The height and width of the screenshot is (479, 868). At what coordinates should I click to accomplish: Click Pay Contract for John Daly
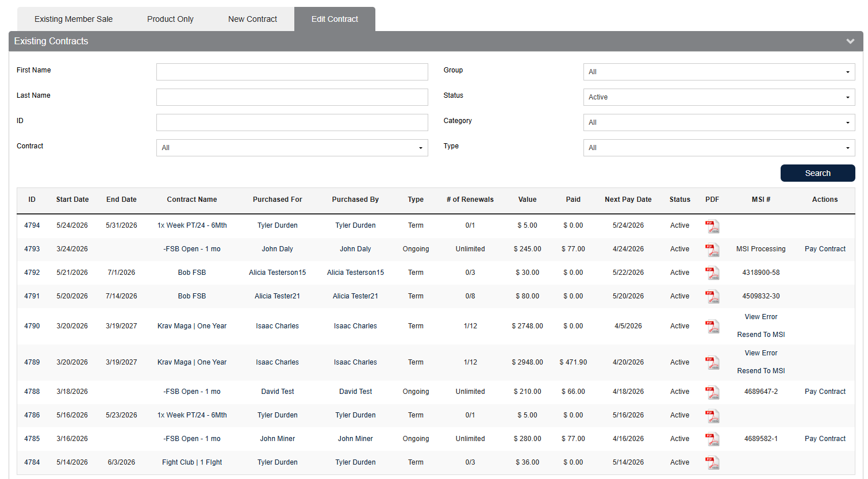825,249
